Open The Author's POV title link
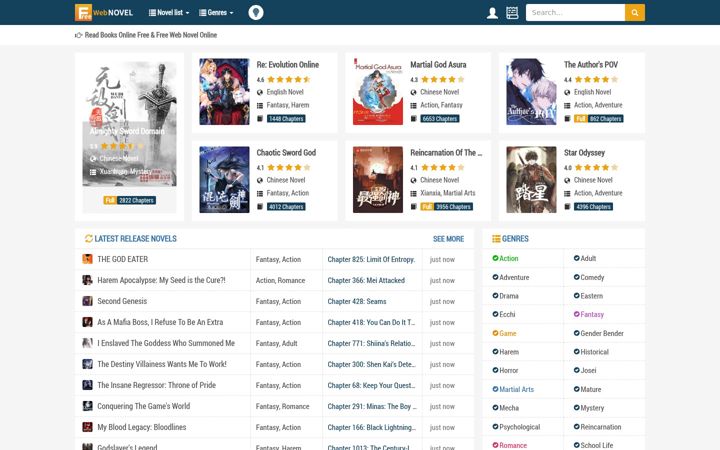 click(x=591, y=65)
